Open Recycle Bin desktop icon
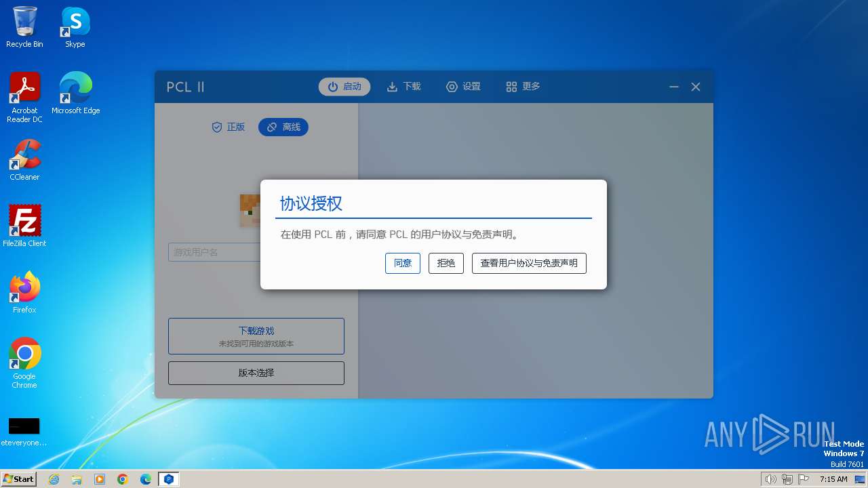The image size is (868, 488). pyautogui.click(x=24, y=27)
